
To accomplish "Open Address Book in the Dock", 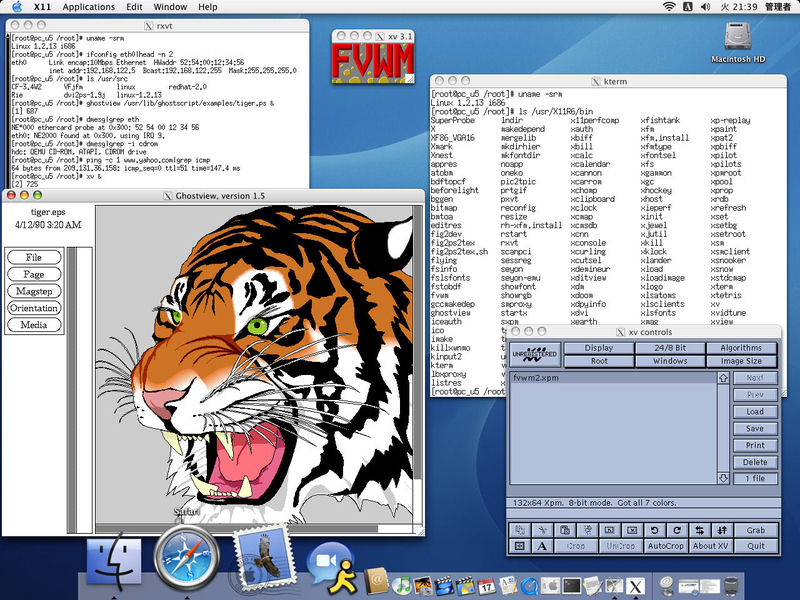I will click(377, 583).
